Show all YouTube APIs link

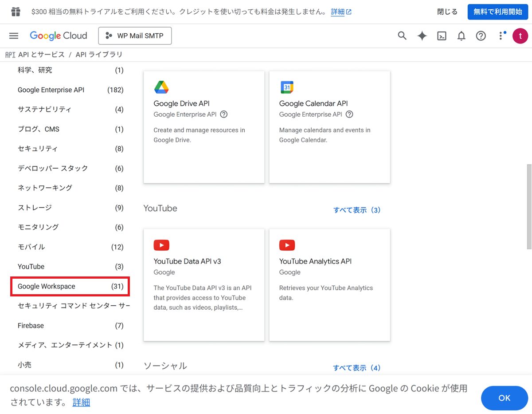click(x=357, y=210)
